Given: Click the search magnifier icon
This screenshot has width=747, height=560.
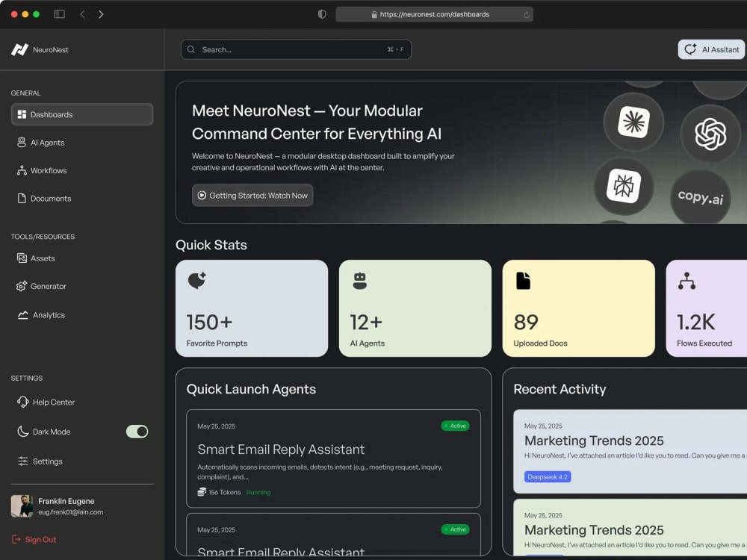Looking at the screenshot, I should click(191, 49).
